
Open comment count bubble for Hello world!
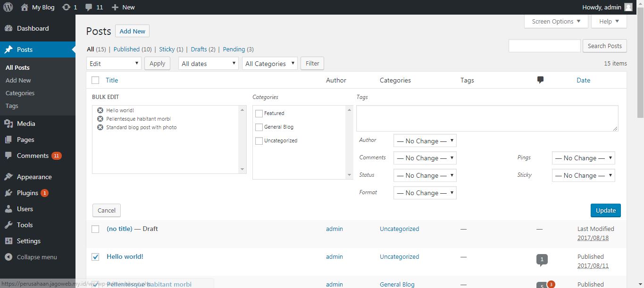pyautogui.click(x=542, y=259)
